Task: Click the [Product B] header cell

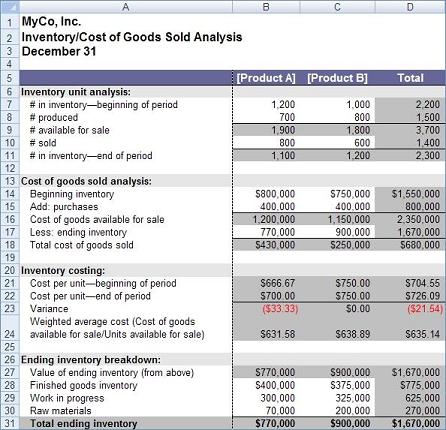Action: 337,78
